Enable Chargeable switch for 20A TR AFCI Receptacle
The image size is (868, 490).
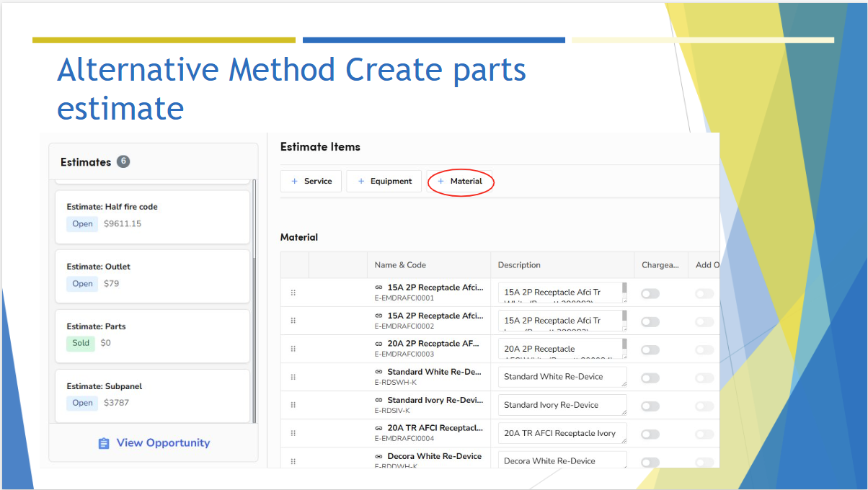point(650,434)
